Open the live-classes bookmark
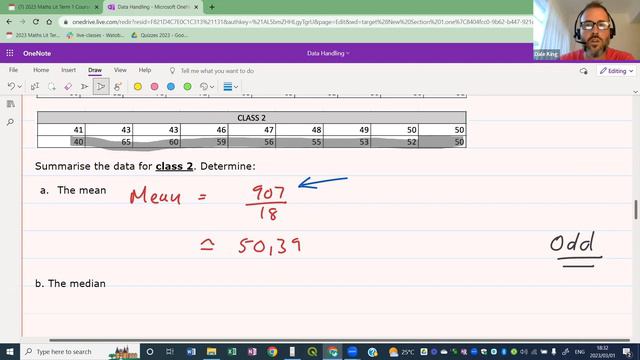Image resolution: width=640 pixels, height=360 pixels. 96,35
